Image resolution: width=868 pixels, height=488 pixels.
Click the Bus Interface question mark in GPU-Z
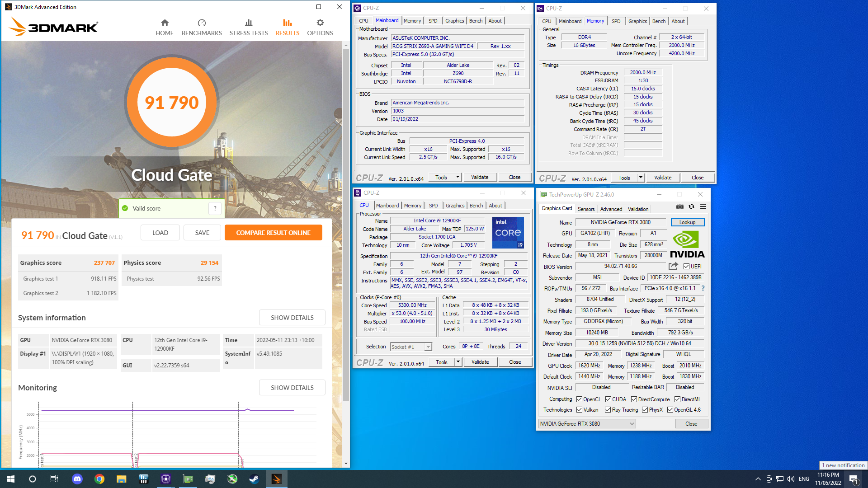point(703,288)
